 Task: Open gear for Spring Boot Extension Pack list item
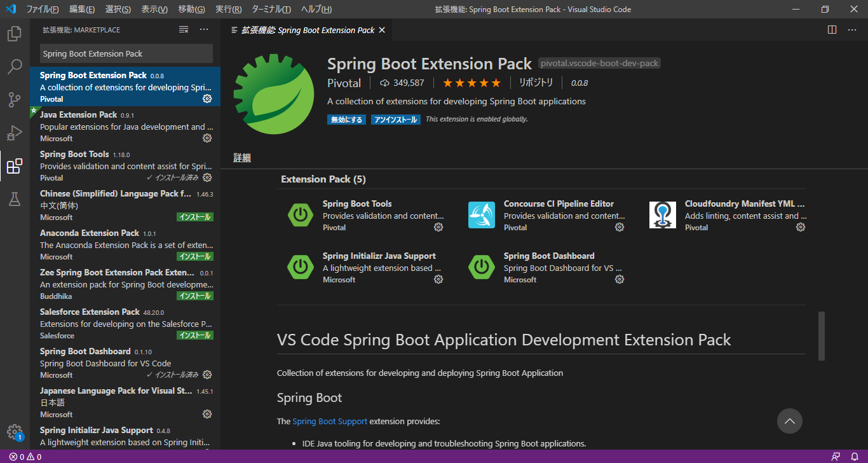click(x=207, y=99)
